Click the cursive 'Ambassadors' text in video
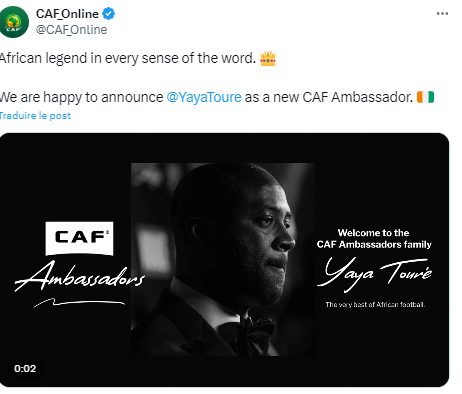The height and width of the screenshot is (394, 462). click(80, 276)
